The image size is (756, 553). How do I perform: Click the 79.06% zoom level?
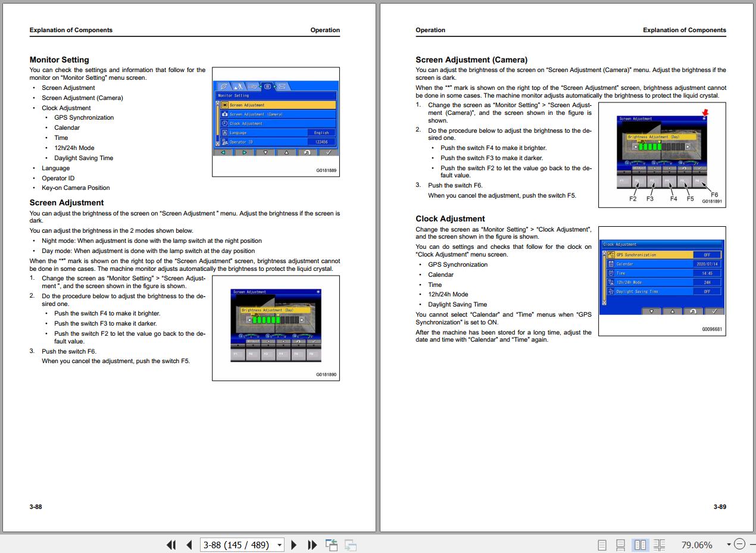696,545
